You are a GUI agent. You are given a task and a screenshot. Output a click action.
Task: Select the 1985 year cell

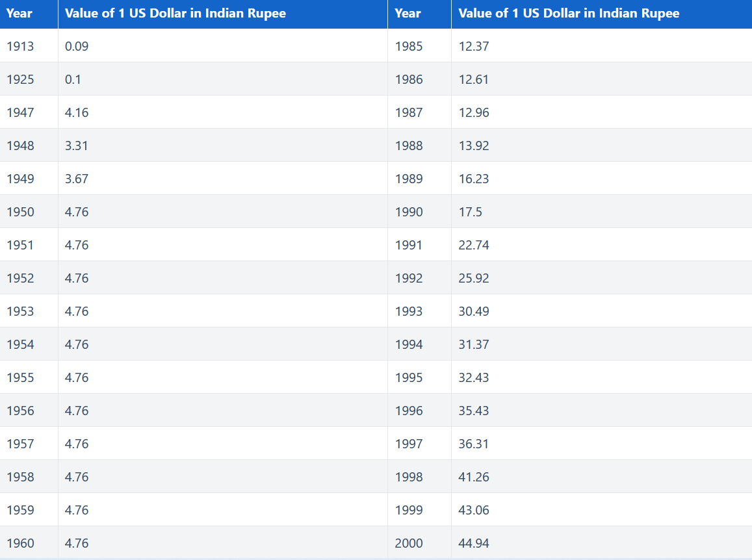click(409, 46)
